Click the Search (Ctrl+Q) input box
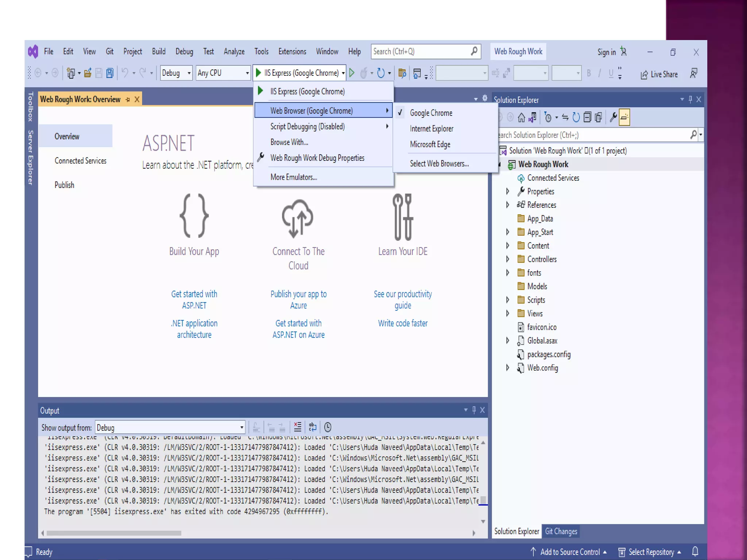 [426, 51]
